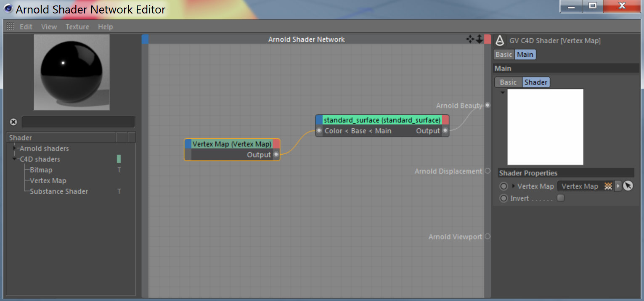644x301 pixels.
Task: Expand the Arnold shaders tree group
Action: tap(15, 148)
